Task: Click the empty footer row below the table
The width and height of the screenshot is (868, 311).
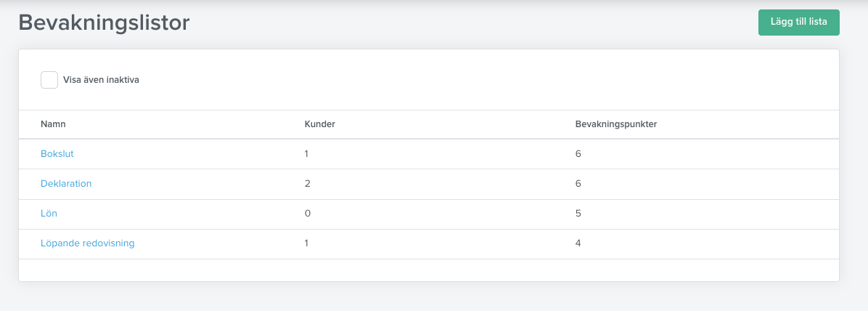Action: click(x=429, y=270)
